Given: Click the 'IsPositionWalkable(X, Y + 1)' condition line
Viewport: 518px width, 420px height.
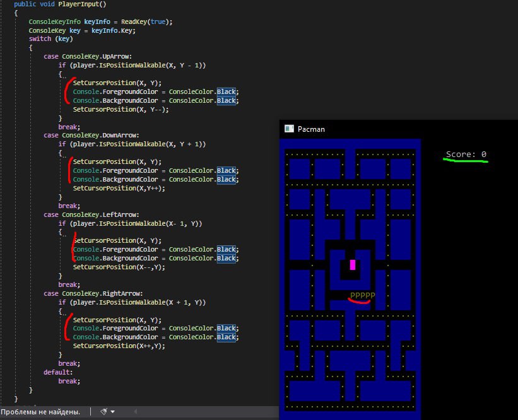Looking at the screenshot, I should tap(132, 144).
